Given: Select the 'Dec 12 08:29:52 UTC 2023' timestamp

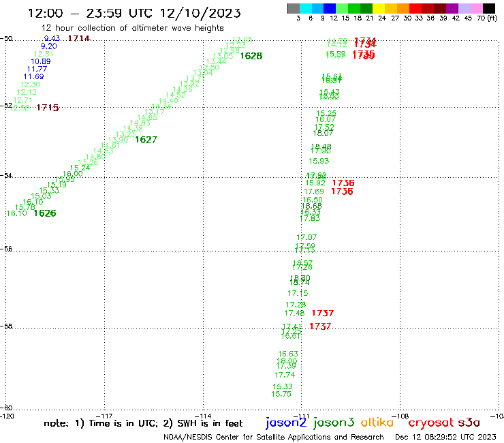Looking at the screenshot, I should pos(445,437).
